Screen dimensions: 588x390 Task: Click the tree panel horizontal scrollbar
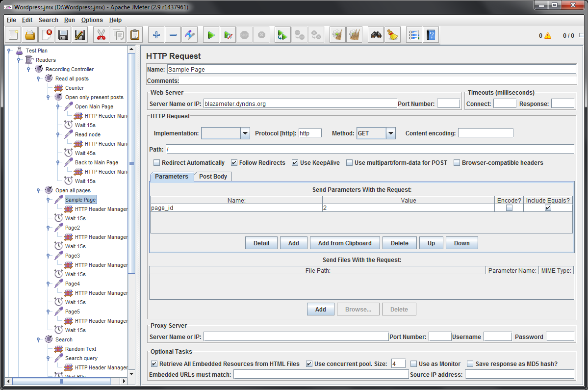click(61, 381)
